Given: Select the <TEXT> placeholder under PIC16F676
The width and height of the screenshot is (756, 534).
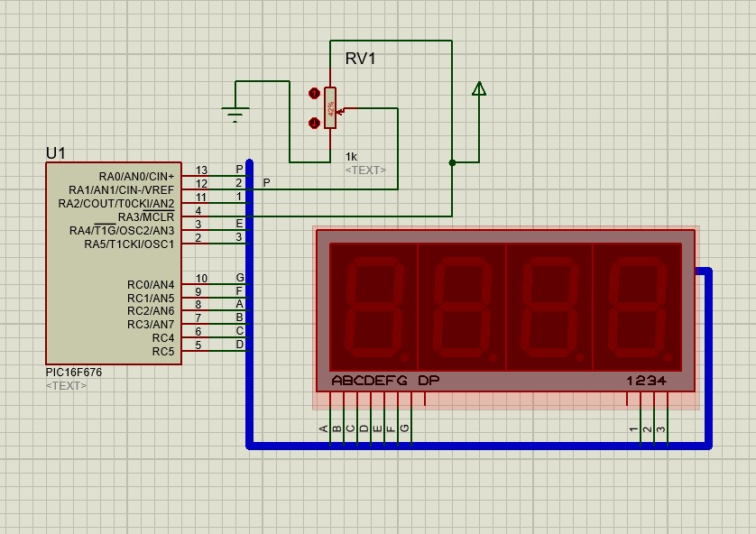Looking at the screenshot, I should pyautogui.click(x=67, y=385).
